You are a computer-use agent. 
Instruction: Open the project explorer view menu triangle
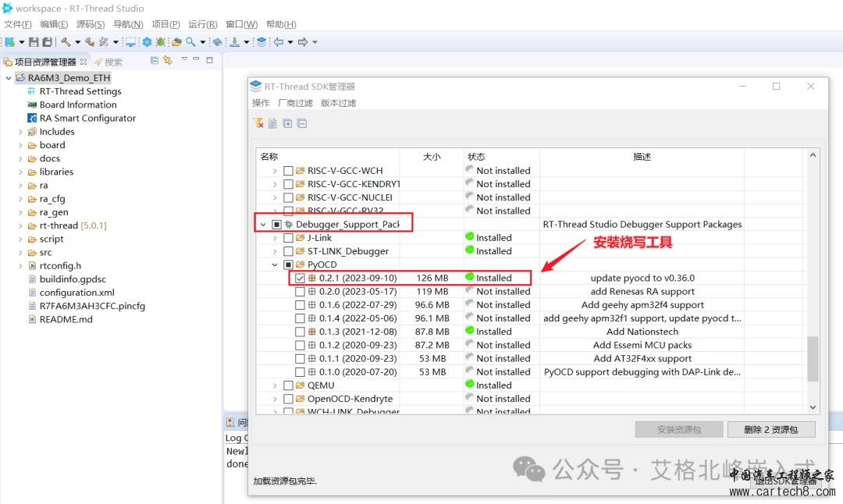[x=184, y=59]
